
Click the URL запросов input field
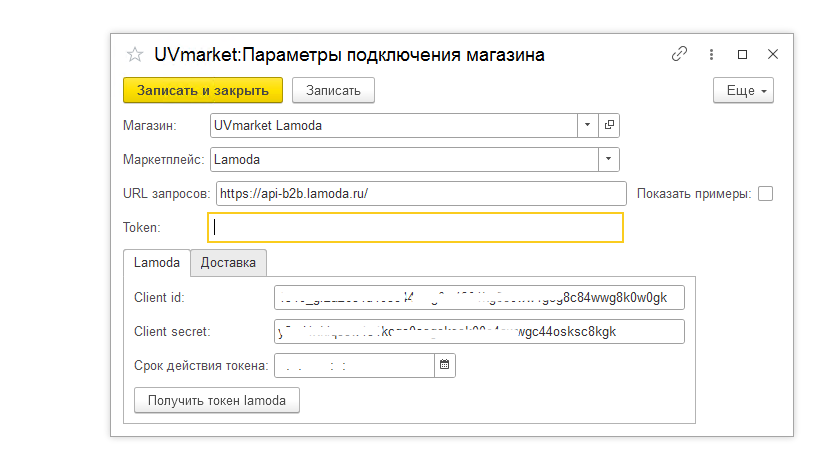tap(421, 194)
